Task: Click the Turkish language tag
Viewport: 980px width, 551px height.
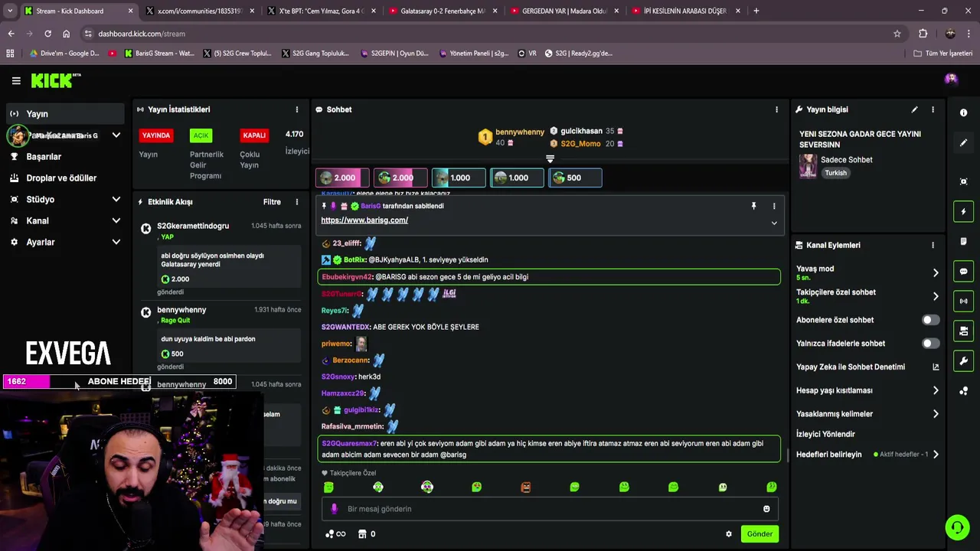Action: click(x=835, y=173)
